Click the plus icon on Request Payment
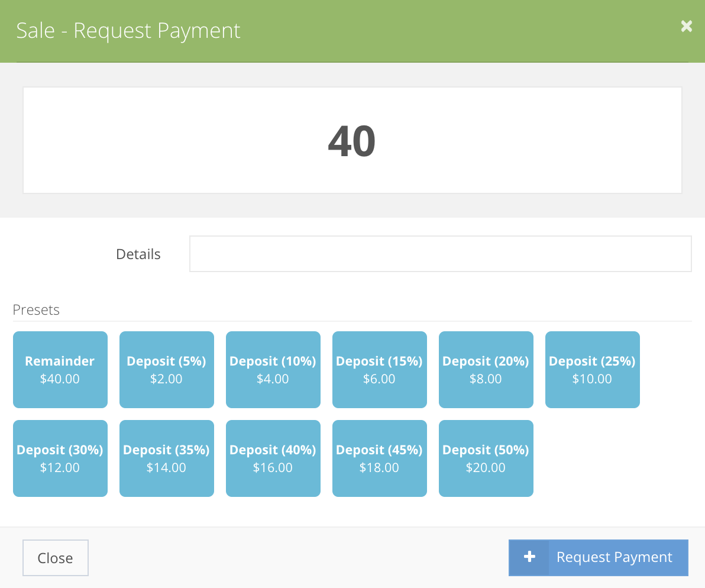This screenshot has width=705, height=588. [x=529, y=557]
